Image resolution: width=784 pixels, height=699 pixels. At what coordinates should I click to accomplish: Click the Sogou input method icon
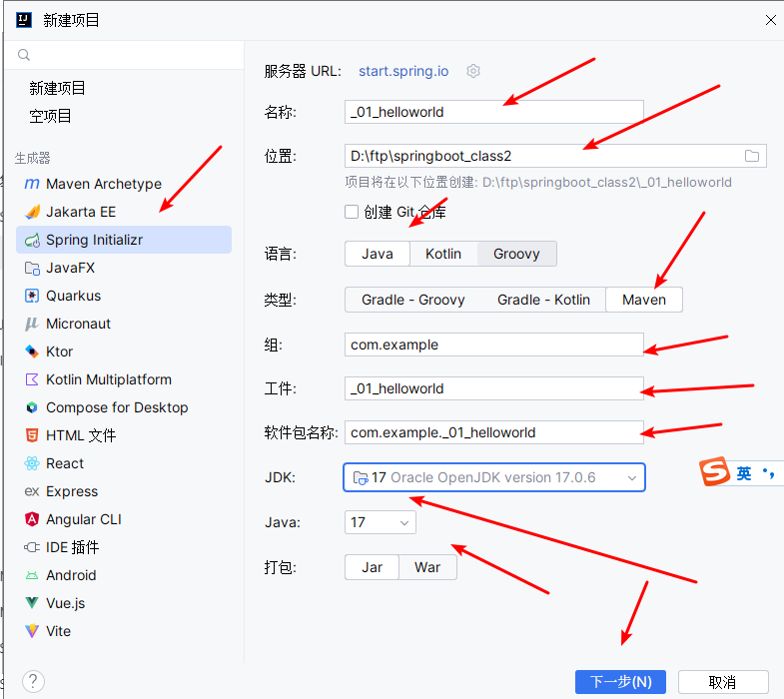pyautogui.click(x=715, y=471)
